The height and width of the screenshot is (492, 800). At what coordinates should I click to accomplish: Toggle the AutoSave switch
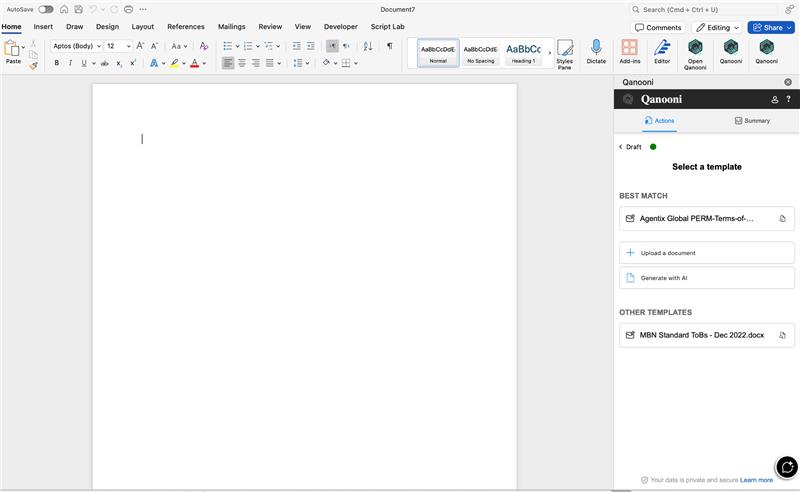(x=45, y=9)
